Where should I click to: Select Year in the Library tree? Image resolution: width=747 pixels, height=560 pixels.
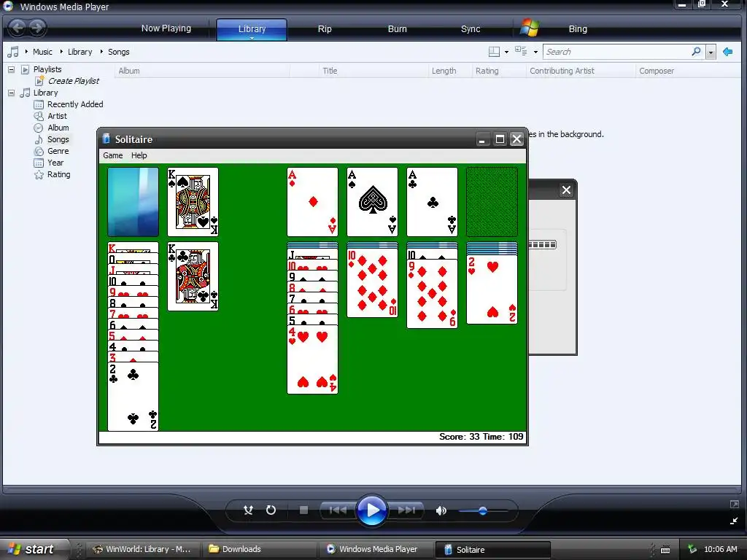pos(55,163)
